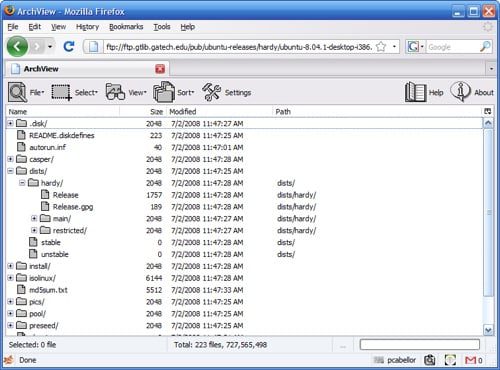Viewport: 500px width, 370px height.
Task: Expand the .disk/ folder
Action: tap(11, 123)
